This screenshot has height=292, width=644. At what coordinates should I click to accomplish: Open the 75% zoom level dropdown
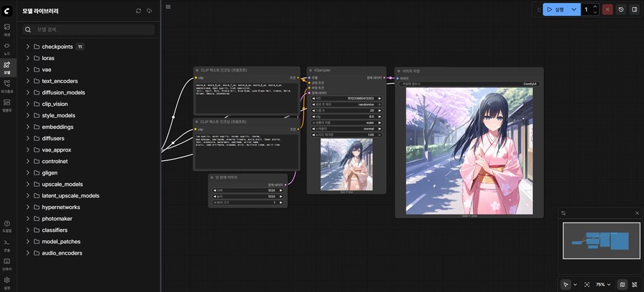click(603, 284)
